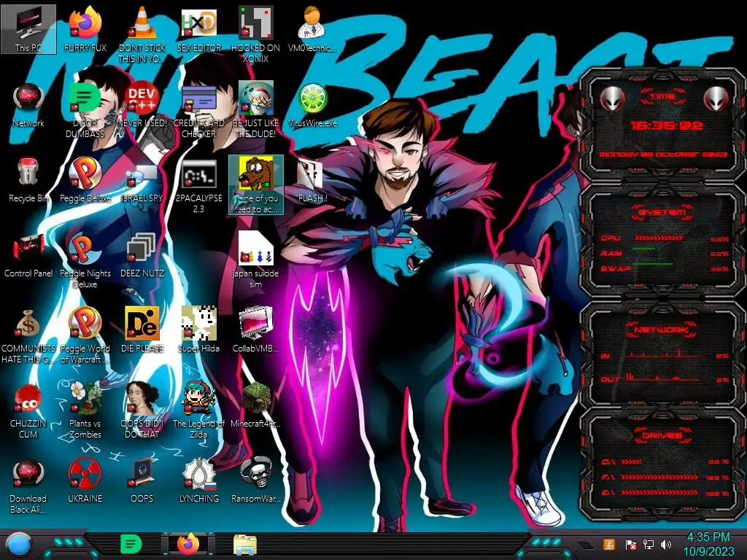This screenshot has height=560, width=747.
Task: Open the This PC desktop icon
Action: pyautogui.click(x=28, y=29)
